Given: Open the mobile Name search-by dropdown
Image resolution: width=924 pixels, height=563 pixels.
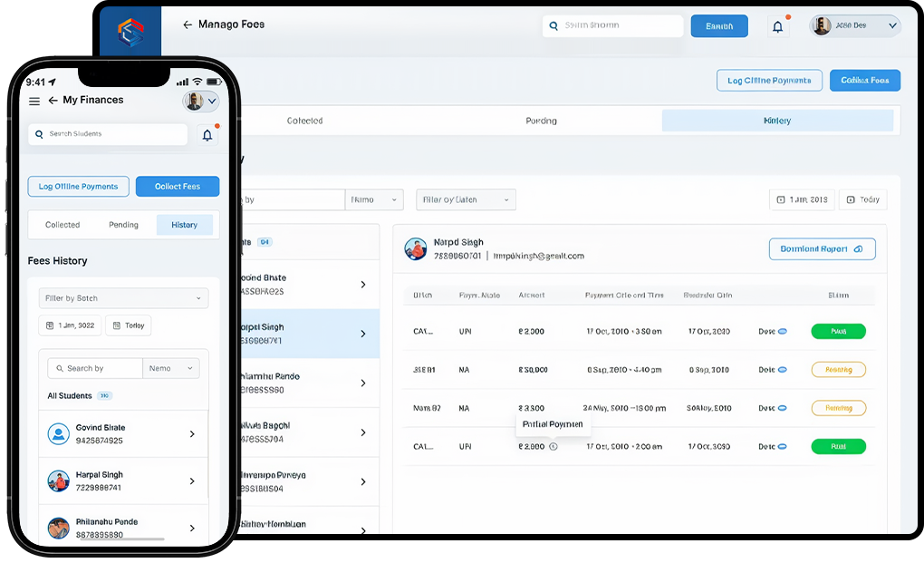Looking at the screenshot, I should click(171, 368).
